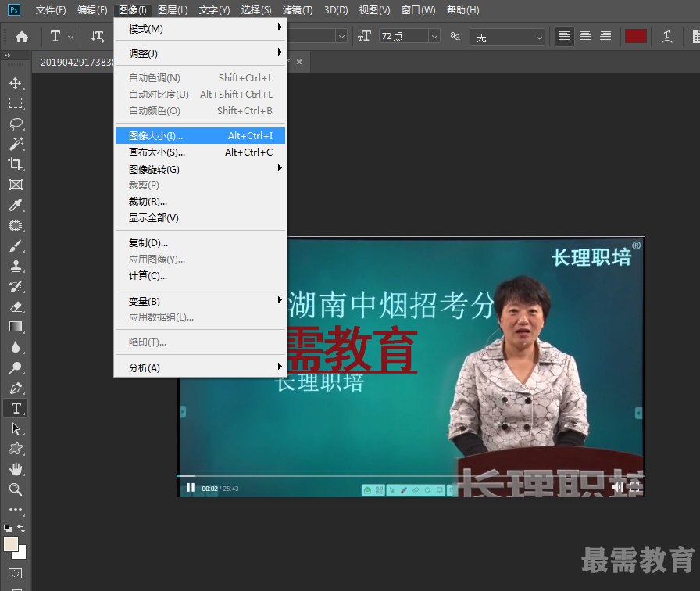This screenshot has height=591, width=700.
Task: Right align text
Action: click(605, 37)
